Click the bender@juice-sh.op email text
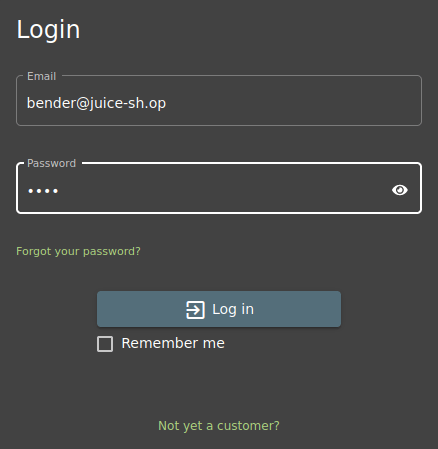 96,103
